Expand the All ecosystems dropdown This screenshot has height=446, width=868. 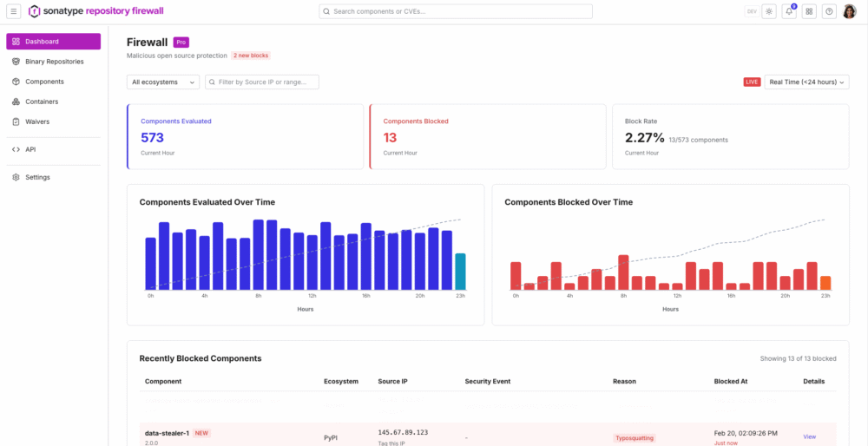(163, 82)
